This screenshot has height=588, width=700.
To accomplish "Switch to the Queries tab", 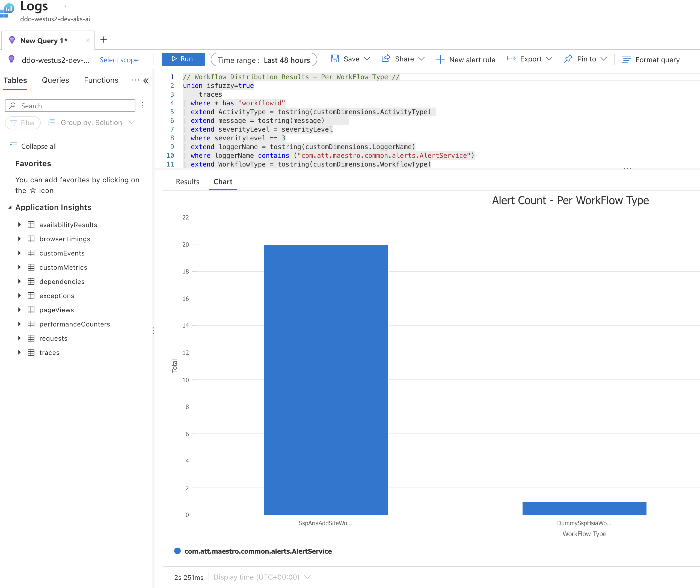I will coord(55,80).
